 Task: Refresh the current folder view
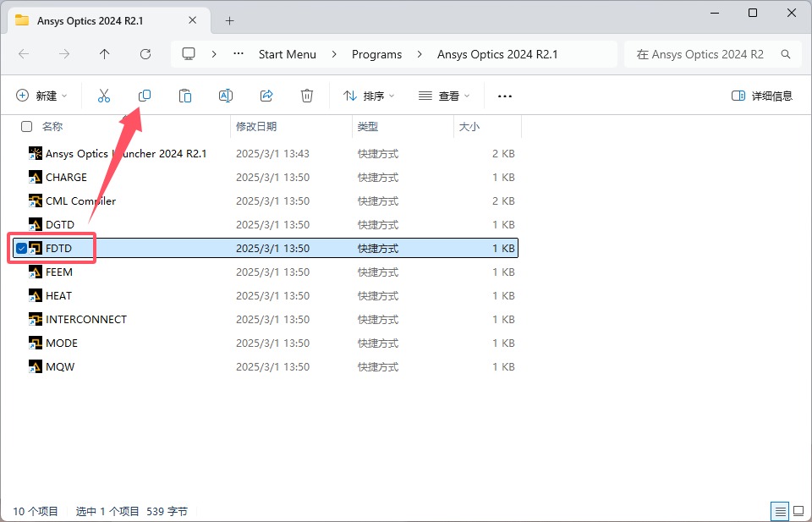click(145, 54)
